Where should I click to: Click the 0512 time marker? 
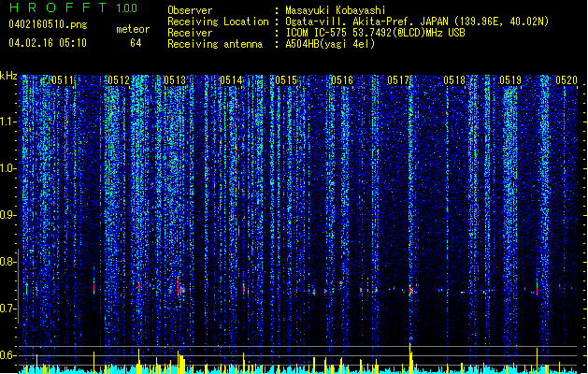119,80
